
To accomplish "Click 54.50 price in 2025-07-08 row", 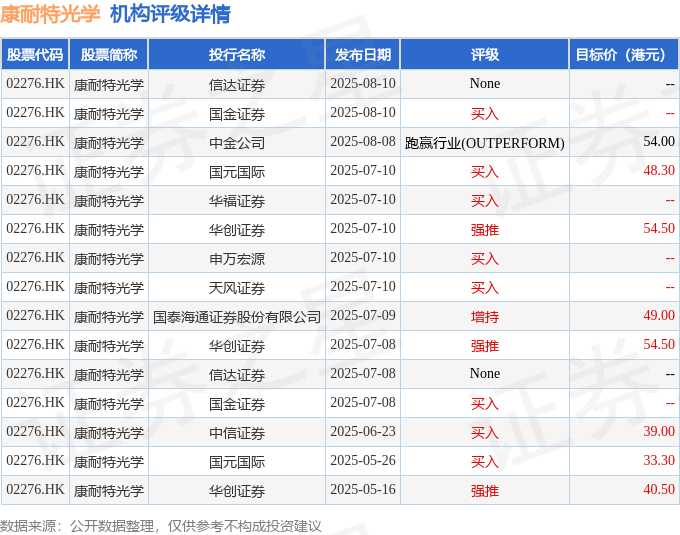I will pyautogui.click(x=659, y=344).
